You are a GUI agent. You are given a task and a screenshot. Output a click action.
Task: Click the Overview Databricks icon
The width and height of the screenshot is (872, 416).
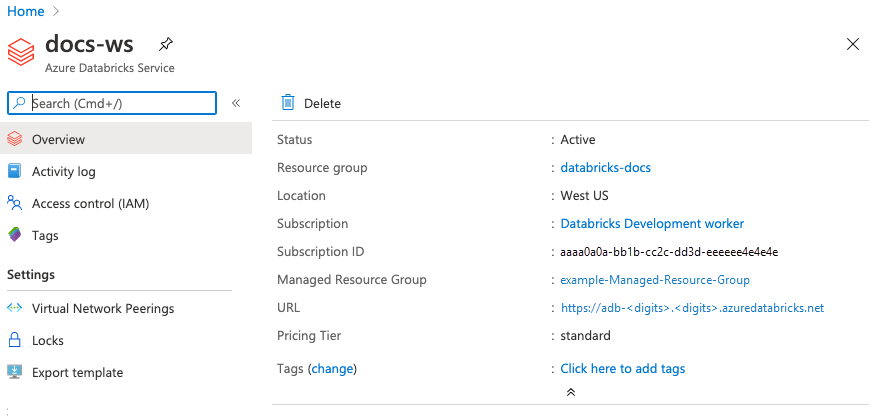(14, 139)
